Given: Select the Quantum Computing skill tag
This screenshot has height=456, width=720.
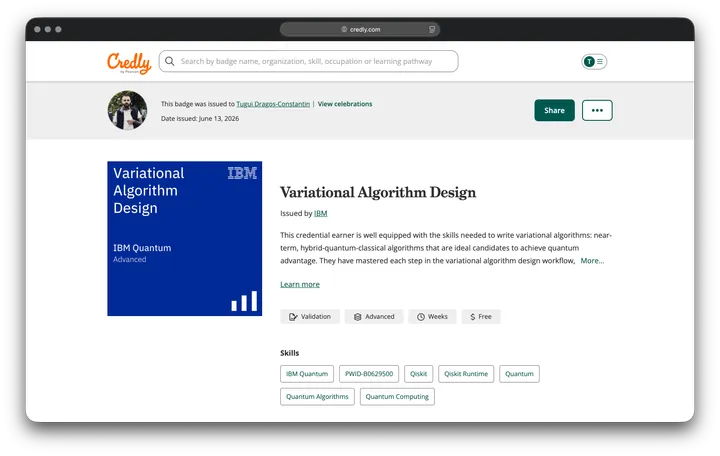Looking at the screenshot, I should pyautogui.click(x=397, y=396).
